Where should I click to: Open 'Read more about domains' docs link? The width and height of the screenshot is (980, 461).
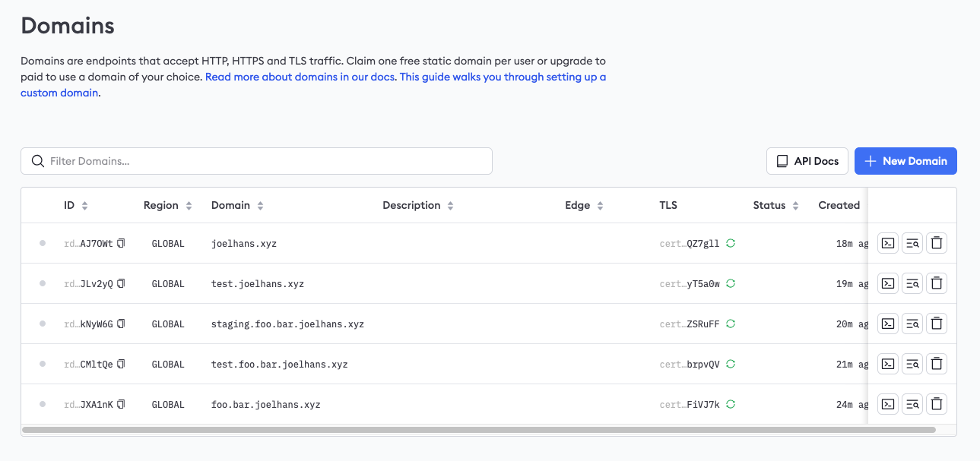300,77
